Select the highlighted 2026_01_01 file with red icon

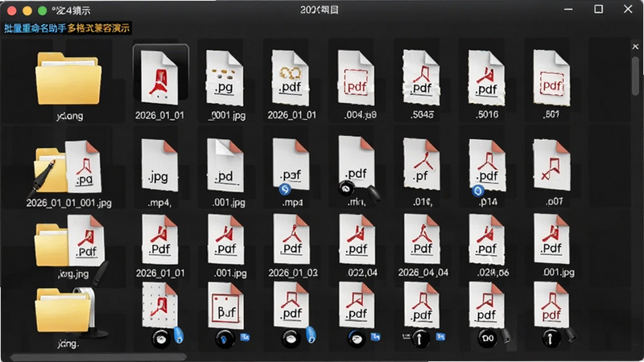160,76
